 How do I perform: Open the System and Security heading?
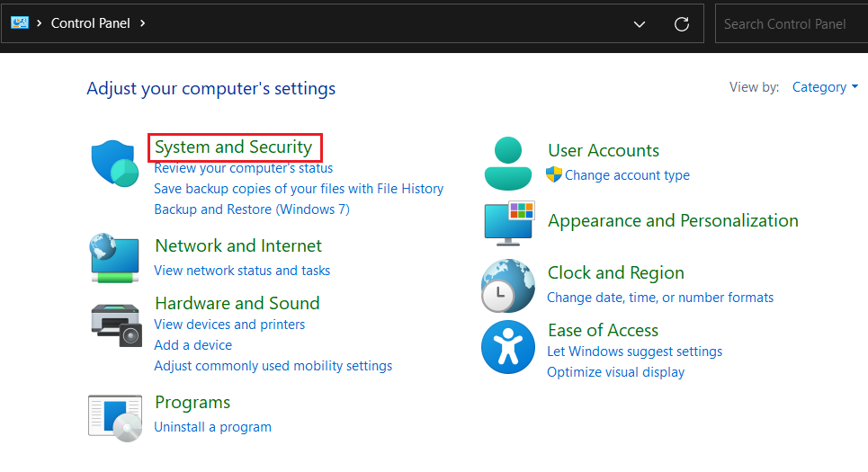[x=233, y=147]
